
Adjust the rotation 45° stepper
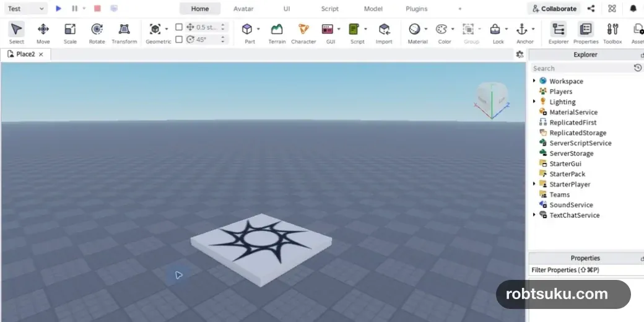pyautogui.click(x=222, y=40)
